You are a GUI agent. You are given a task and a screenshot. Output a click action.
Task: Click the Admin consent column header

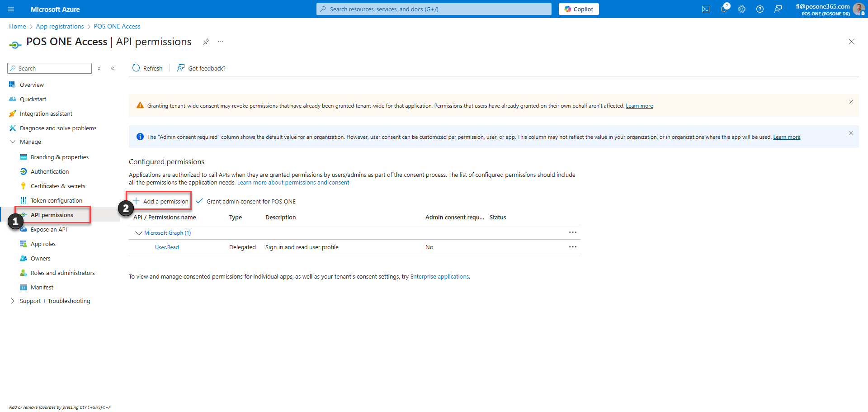pos(454,218)
